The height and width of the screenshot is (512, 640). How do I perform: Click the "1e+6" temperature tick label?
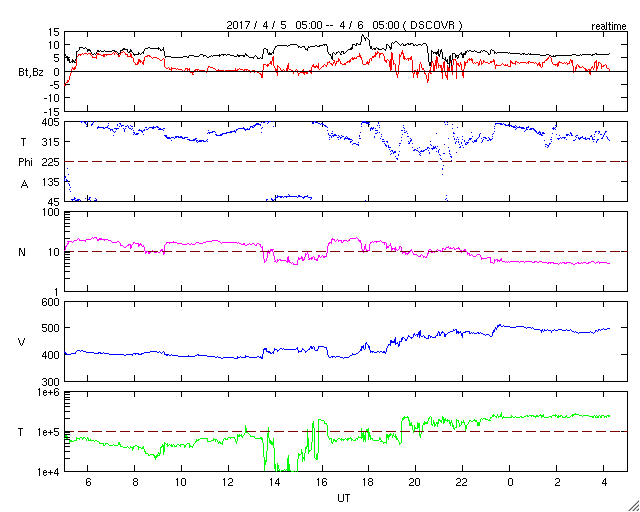click(x=49, y=392)
